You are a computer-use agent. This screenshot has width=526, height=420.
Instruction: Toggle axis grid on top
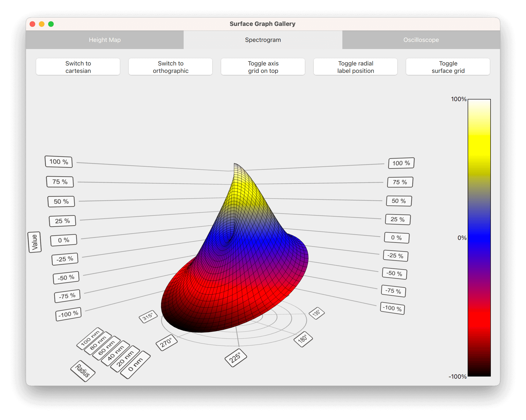coord(263,67)
